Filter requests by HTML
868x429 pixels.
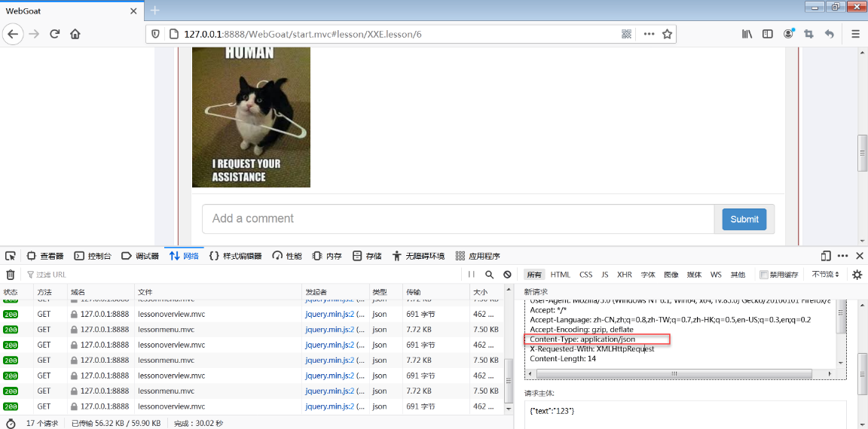coord(561,274)
